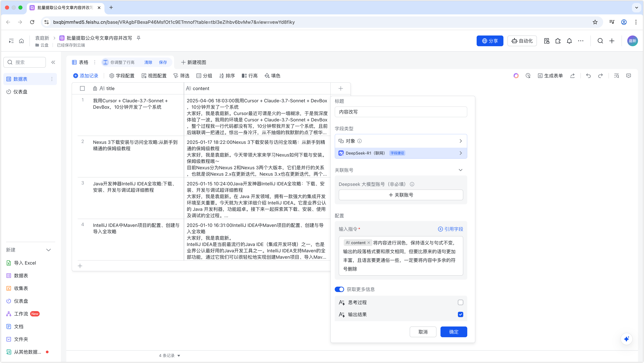Viewport: 644px width, 363px height.
Task: Click the comments icon in the toolbar
Action: (x=628, y=76)
